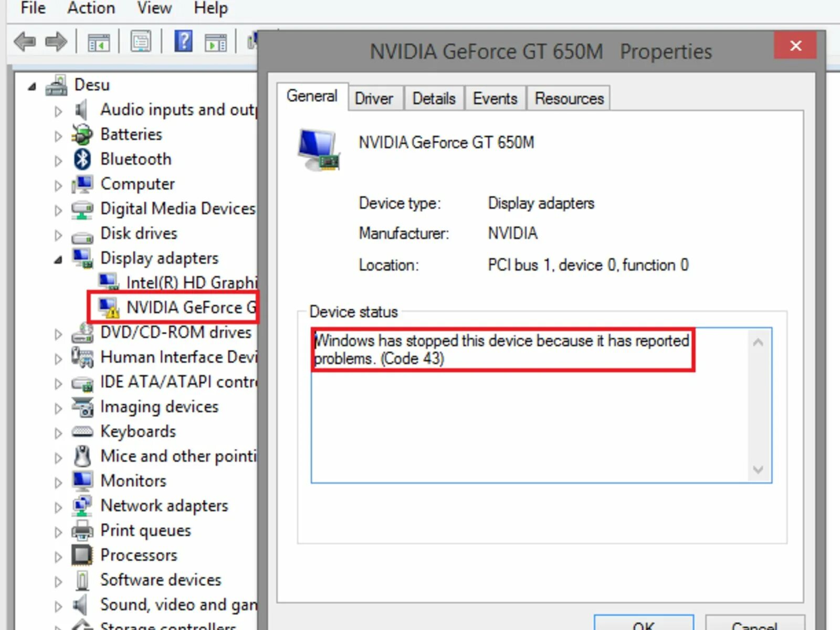Switch to the Resources tab

569,98
